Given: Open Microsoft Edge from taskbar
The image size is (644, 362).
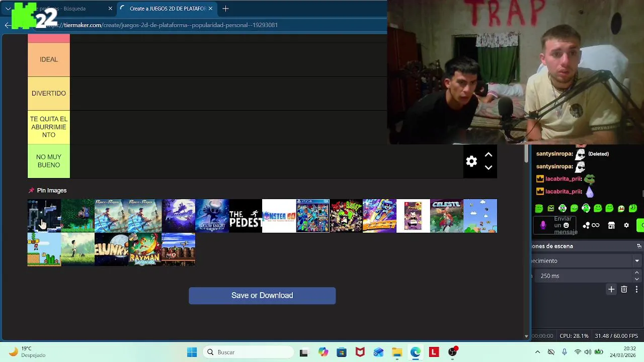Looking at the screenshot, I should coord(415,352).
